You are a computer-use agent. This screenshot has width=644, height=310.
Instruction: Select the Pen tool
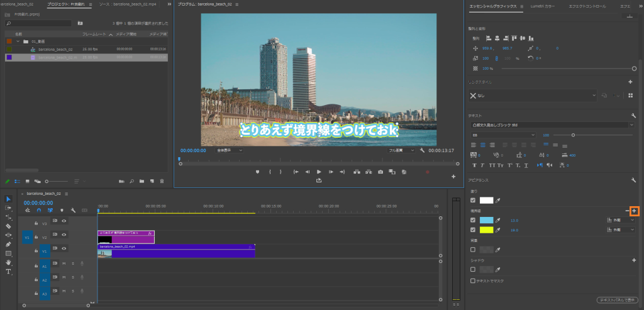(9, 245)
